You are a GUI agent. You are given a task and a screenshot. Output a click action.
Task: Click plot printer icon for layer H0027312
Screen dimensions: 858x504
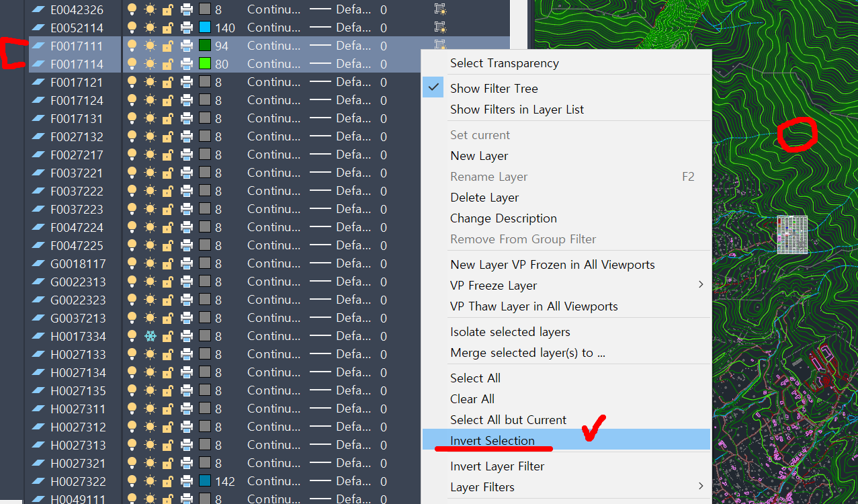tap(187, 427)
